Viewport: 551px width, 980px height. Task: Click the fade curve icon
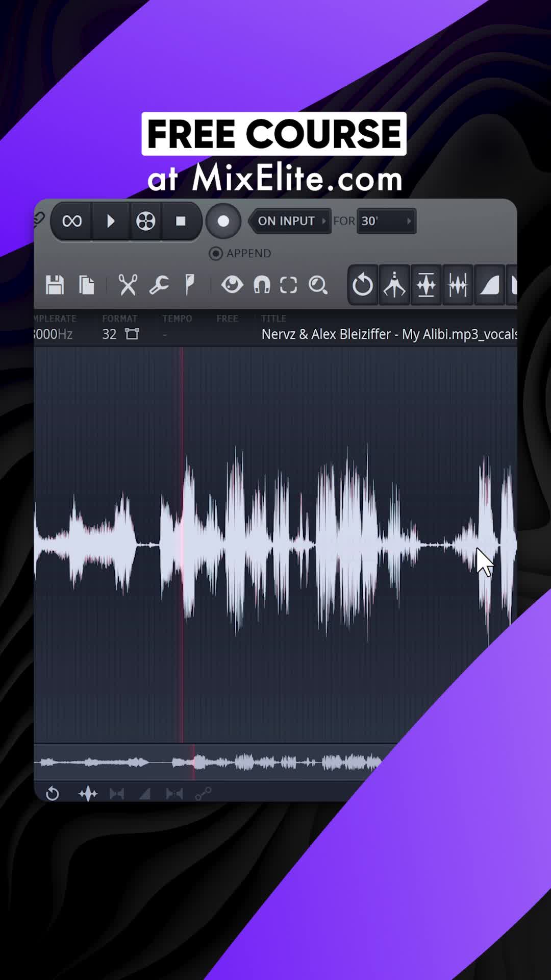click(489, 285)
